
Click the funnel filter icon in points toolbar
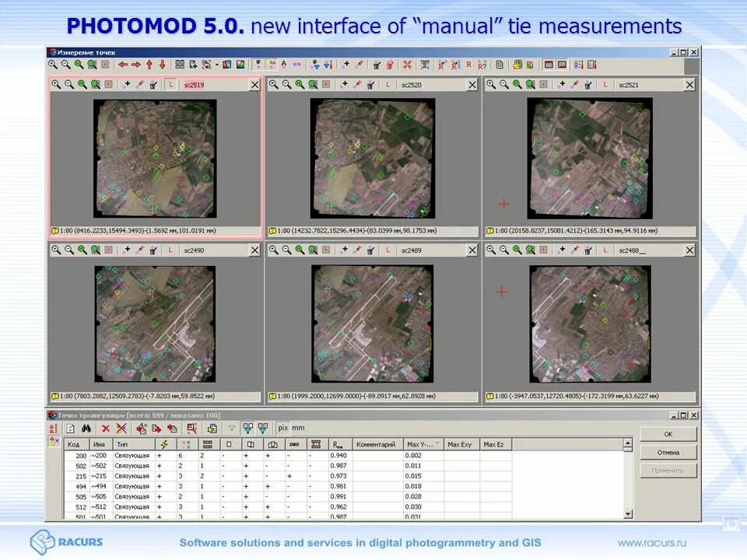point(232,428)
